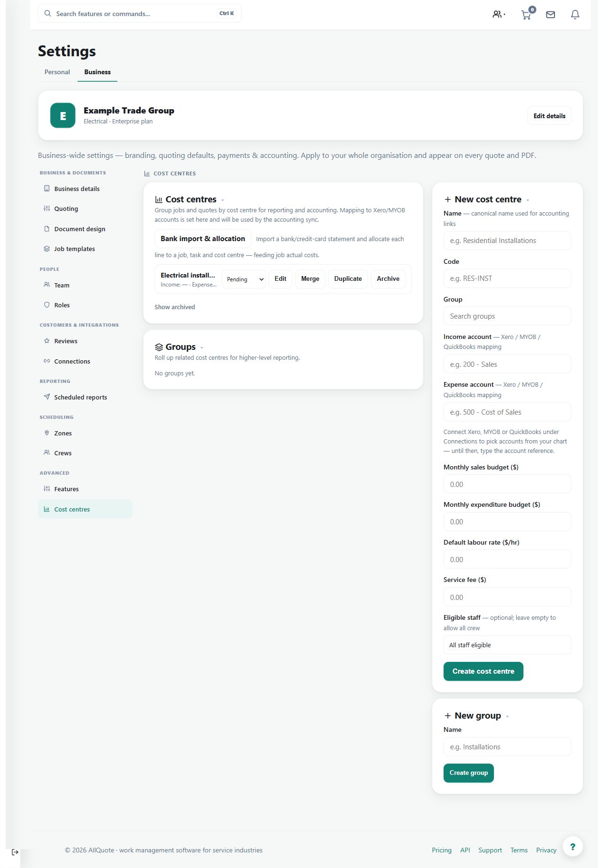This screenshot has width=598, height=868.
Task: Click Show archived link
Action: click(x=175, y=307)
